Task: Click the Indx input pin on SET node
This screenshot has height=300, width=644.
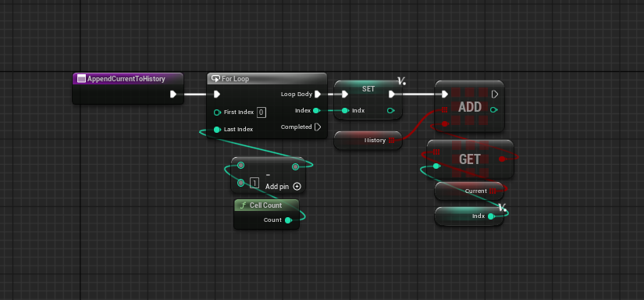Action: pyautogui.click(x=345, y=111)
